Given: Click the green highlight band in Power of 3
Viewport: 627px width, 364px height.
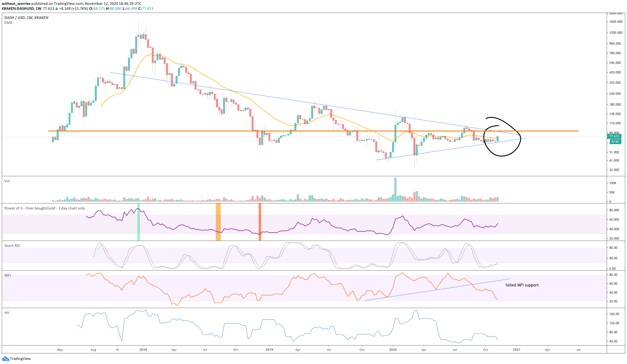Looking at the screenshot, I should [x=139, y=222].
